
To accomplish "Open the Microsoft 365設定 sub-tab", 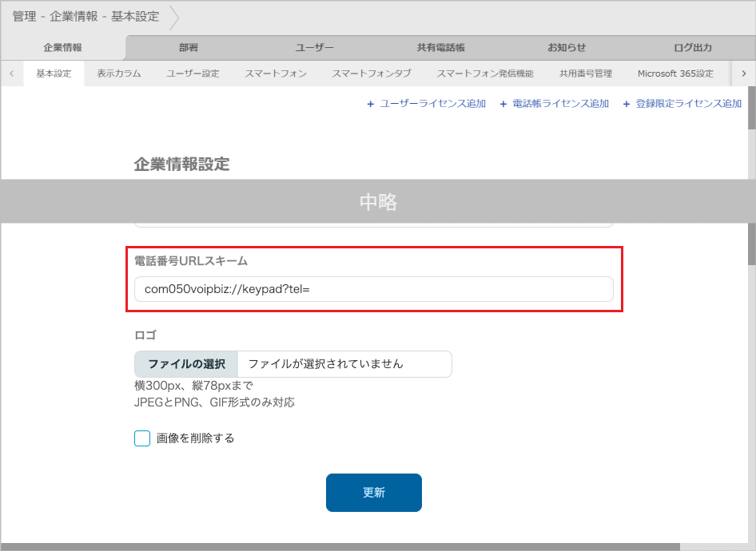I will click(676, 73).
